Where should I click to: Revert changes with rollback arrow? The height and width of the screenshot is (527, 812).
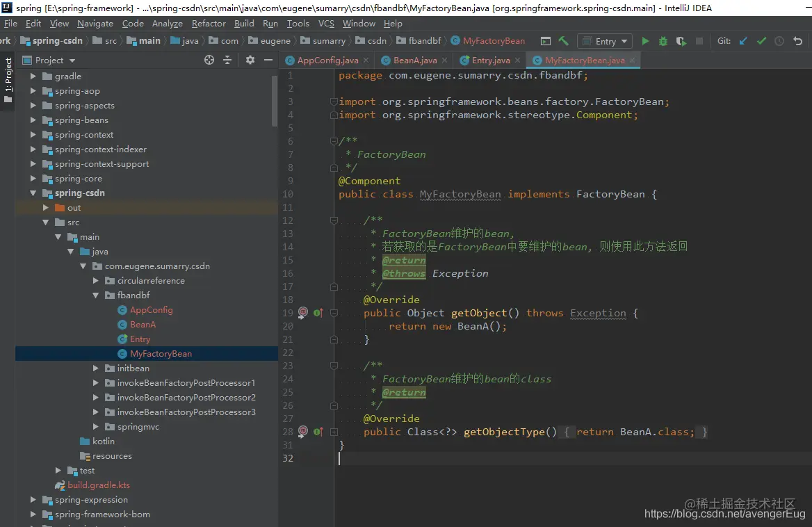coord(797,41)
